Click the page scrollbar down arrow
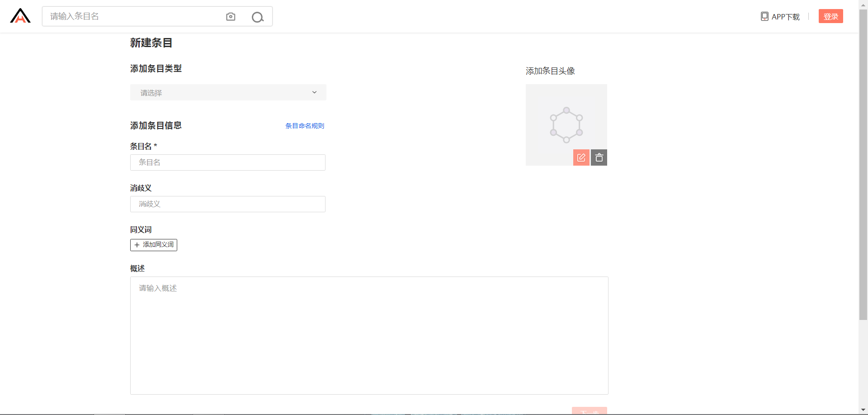 (x=863, y=410)
